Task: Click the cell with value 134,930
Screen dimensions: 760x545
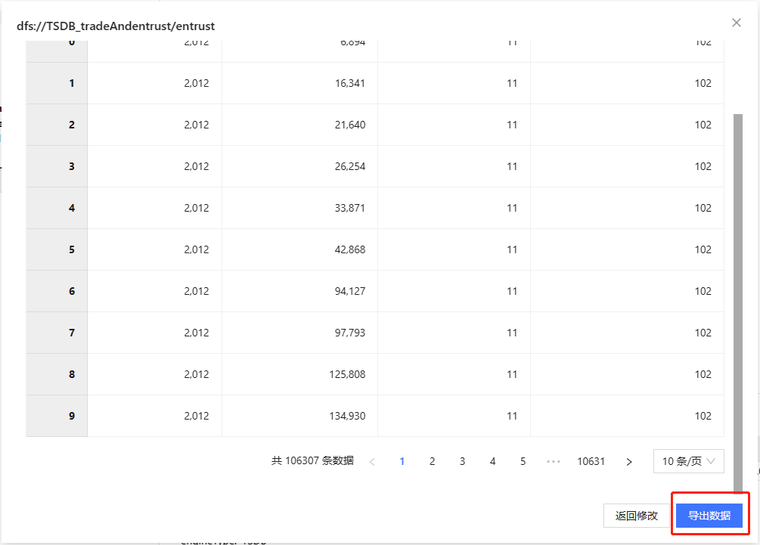Action: click(300, 416)
